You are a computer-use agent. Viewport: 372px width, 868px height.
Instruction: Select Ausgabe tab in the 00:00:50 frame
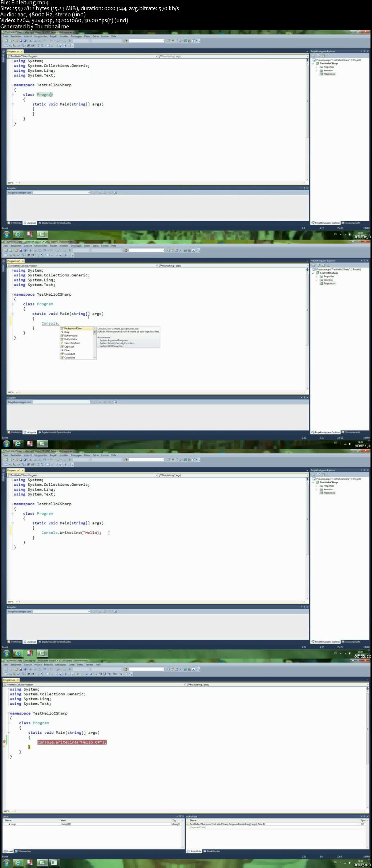tap(30, 223)
